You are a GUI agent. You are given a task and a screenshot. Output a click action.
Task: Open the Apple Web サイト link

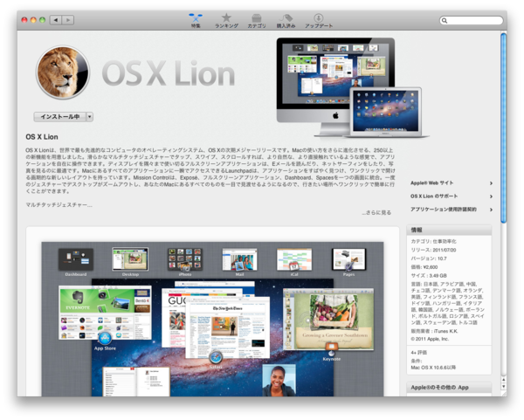click(x=431, y=183)
